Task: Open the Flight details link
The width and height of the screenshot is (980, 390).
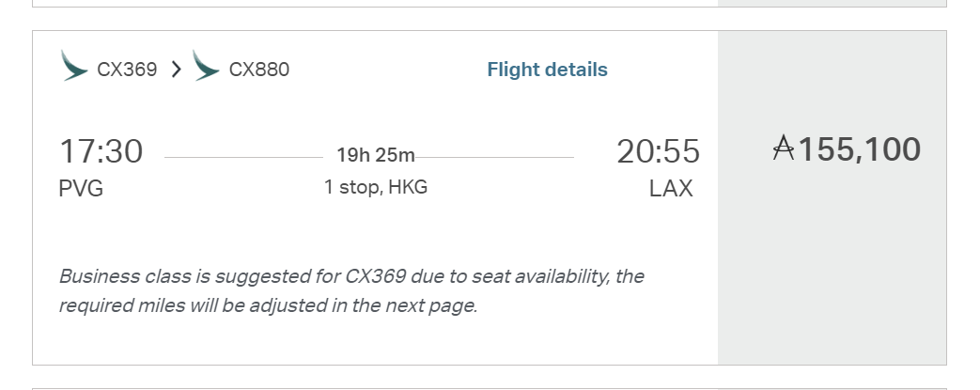Action: click(x=547, y=70)
